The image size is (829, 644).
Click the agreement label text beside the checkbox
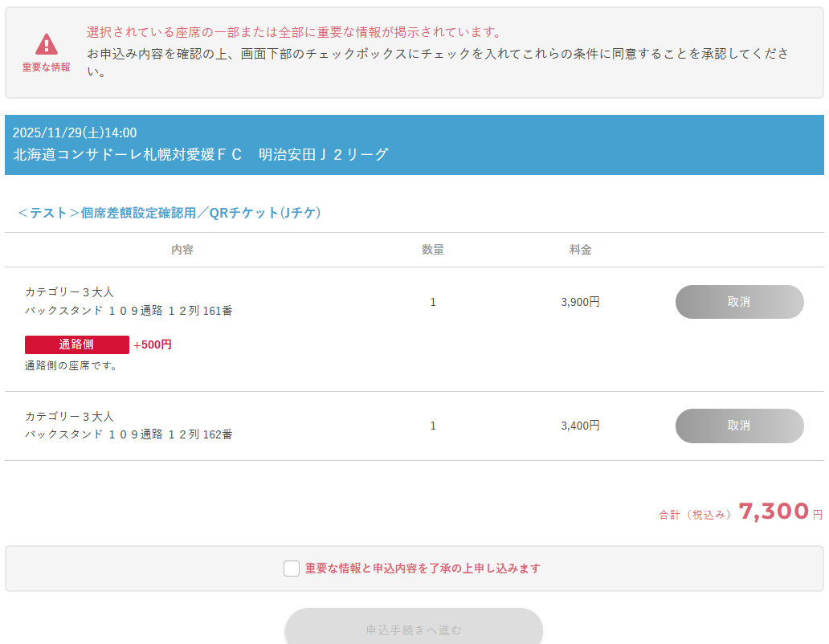click(423, 569)
